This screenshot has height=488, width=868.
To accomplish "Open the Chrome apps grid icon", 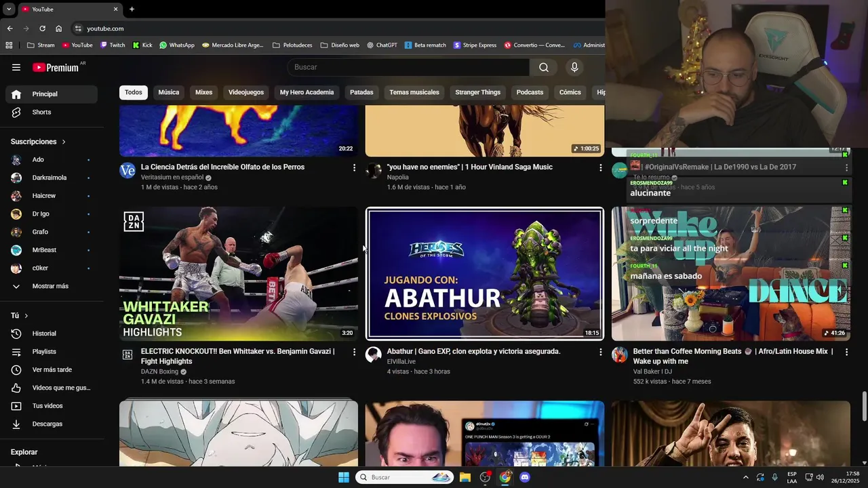I will pos(9,45).
